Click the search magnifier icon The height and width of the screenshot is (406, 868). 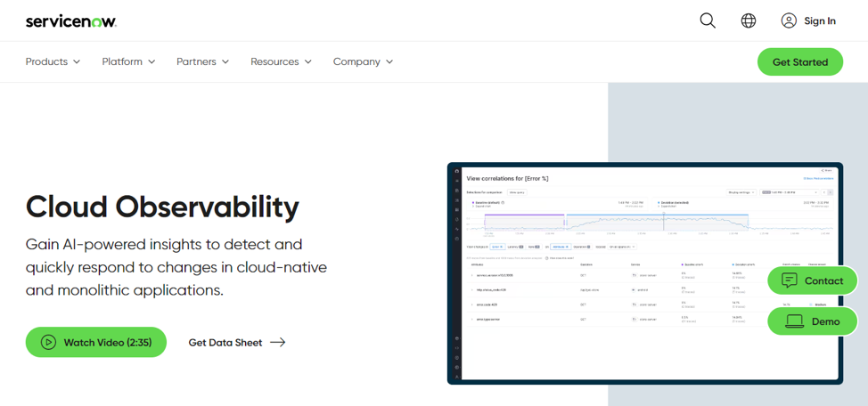tap(708, 20)
